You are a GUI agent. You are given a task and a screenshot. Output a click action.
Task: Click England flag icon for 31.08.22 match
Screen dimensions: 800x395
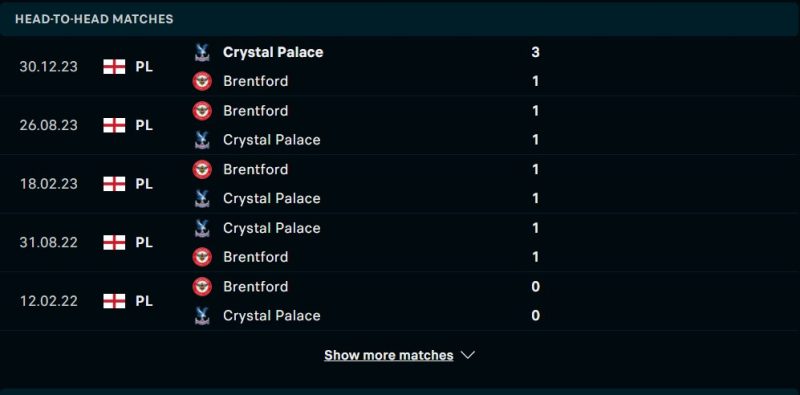[114, 242]
